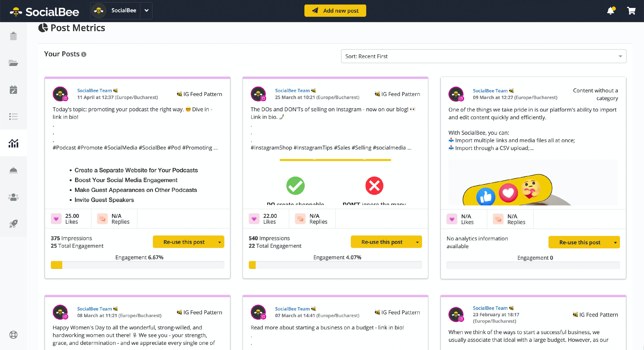The image size is (644, 350).
Task: Open the folder icon in sidebar
Action: [13, 63]
